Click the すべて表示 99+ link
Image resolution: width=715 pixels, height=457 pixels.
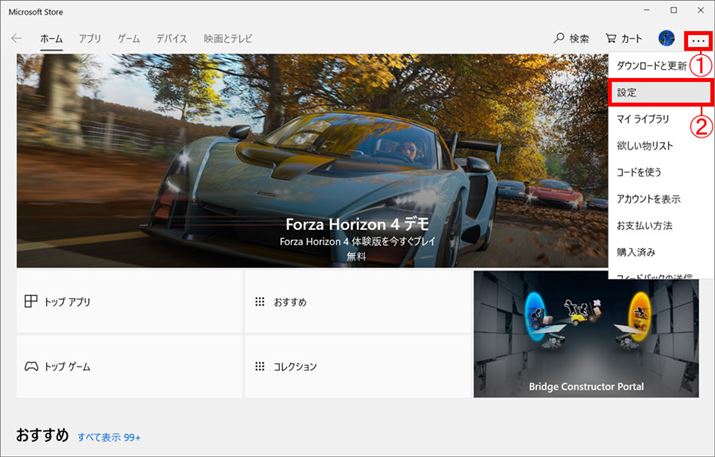click(x=109, y=437)
